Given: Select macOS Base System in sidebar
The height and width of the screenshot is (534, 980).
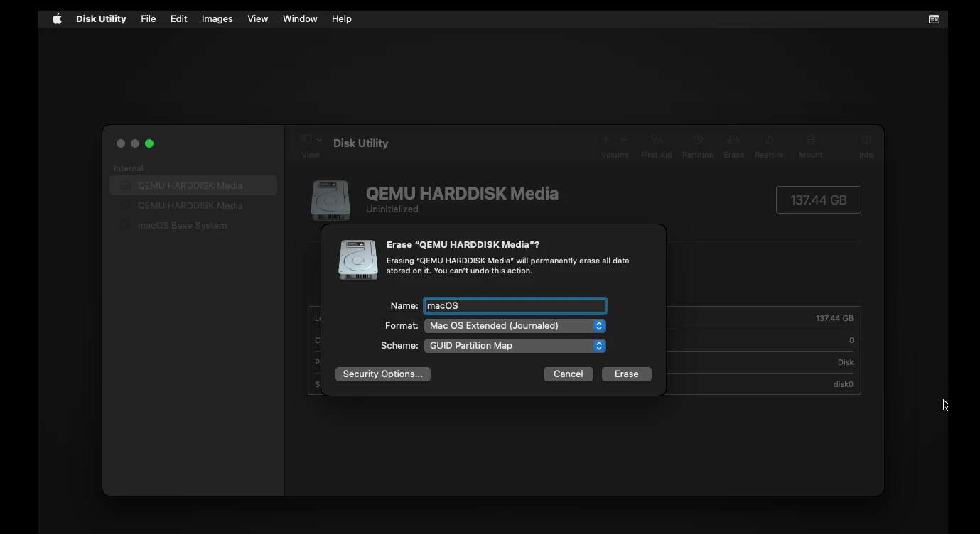Looking at the screenshot, I should coord(182,225).
